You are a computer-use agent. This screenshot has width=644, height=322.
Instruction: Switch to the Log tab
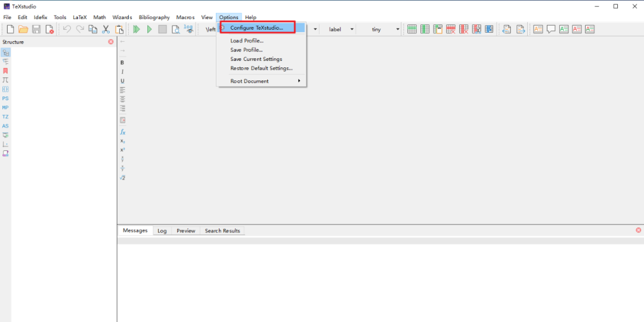(162, 231)
